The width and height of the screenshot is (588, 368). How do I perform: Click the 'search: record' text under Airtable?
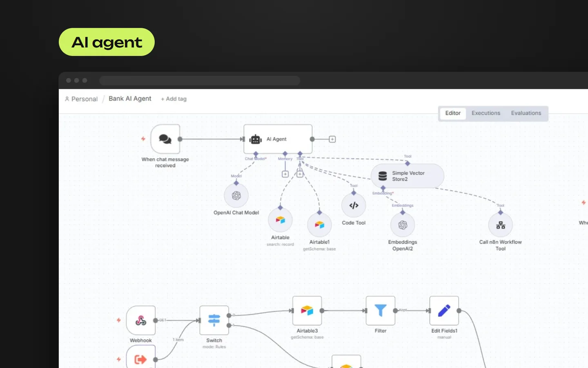point(280,245)
